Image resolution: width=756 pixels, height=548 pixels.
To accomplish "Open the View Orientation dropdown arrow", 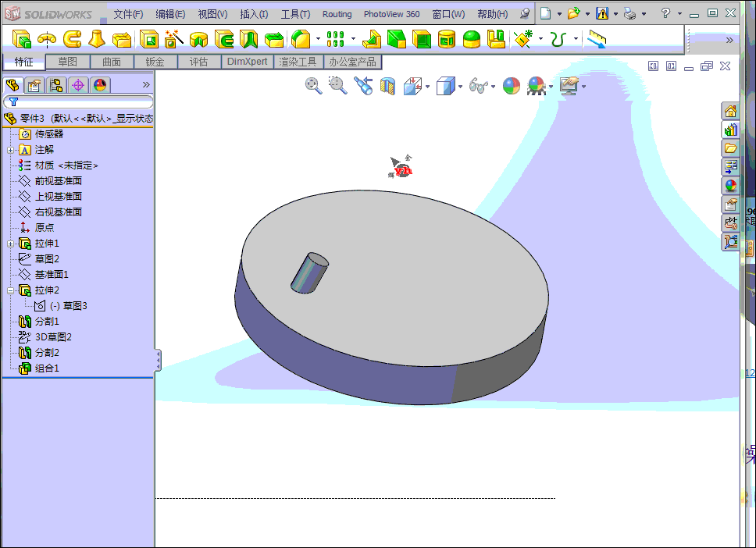I will [428, 87].
